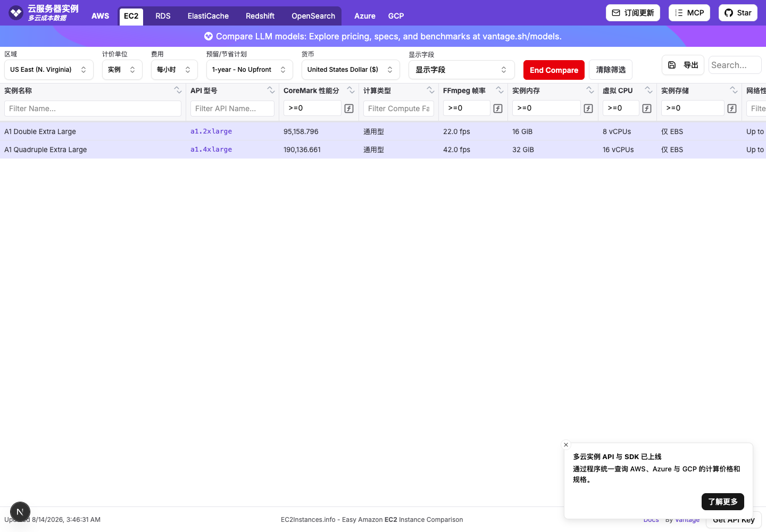Sort by 计算类型 column arrows

click(431, 90)
